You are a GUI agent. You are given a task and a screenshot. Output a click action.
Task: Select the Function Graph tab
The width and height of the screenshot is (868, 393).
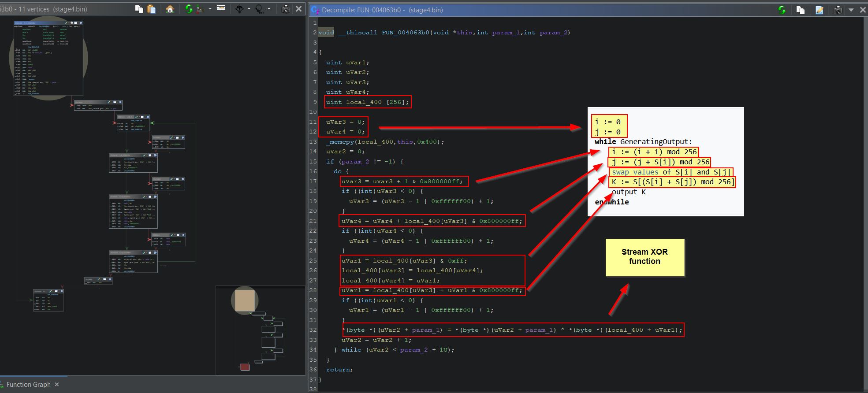(x=29, y=385)
